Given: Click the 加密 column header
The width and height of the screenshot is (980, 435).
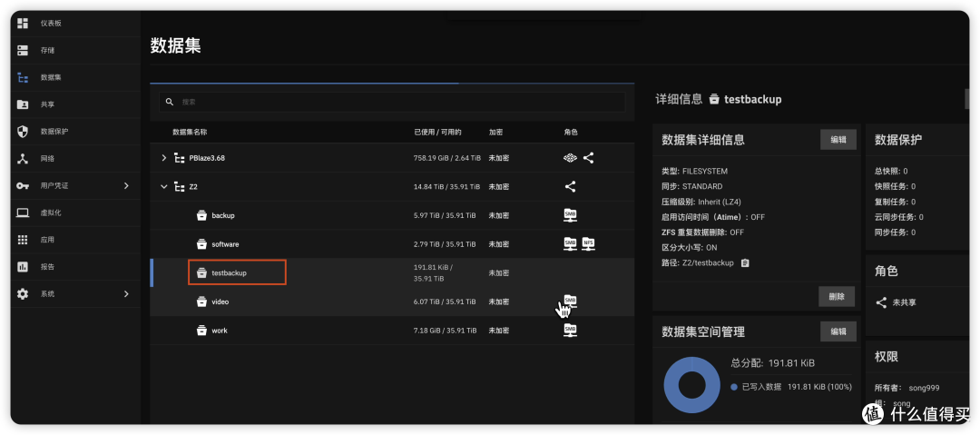Looking at the screenshot, I should 495,132.
